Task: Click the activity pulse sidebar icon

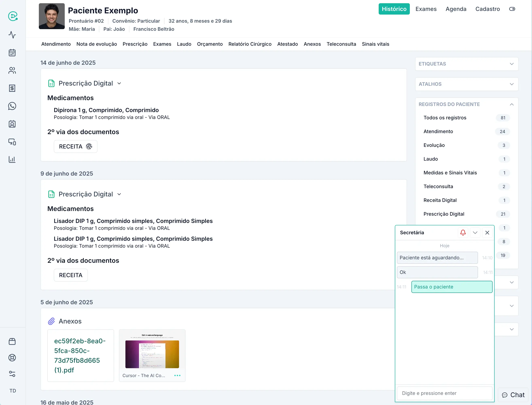Action: 12,35
